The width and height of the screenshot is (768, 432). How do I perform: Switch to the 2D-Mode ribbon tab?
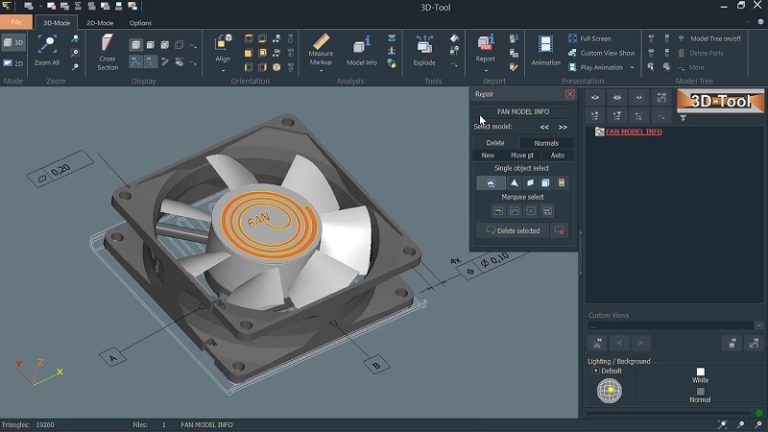click(x=99, y=22)
